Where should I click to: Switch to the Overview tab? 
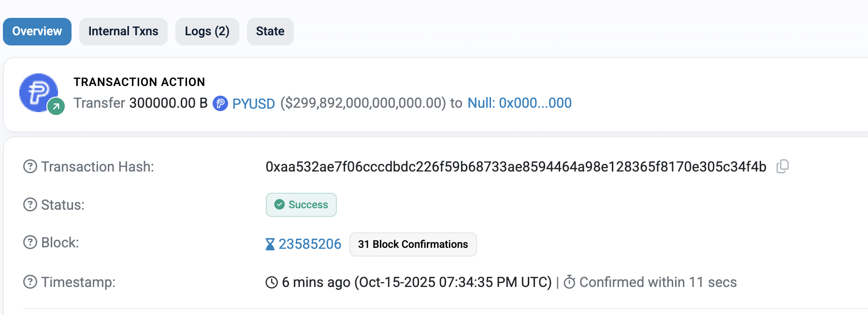[37, 31]
